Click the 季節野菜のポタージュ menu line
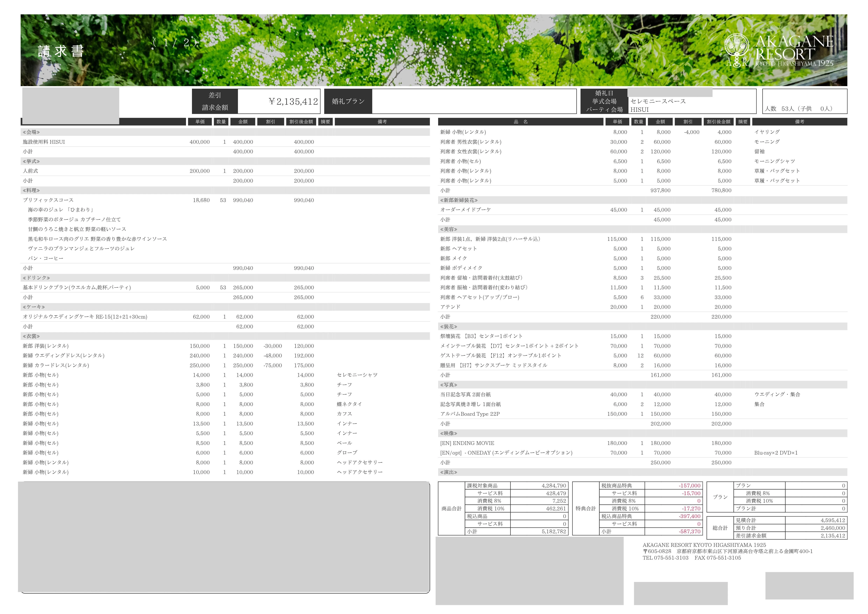The width and height of the screenshot is (868, 614). pos(75,219)
